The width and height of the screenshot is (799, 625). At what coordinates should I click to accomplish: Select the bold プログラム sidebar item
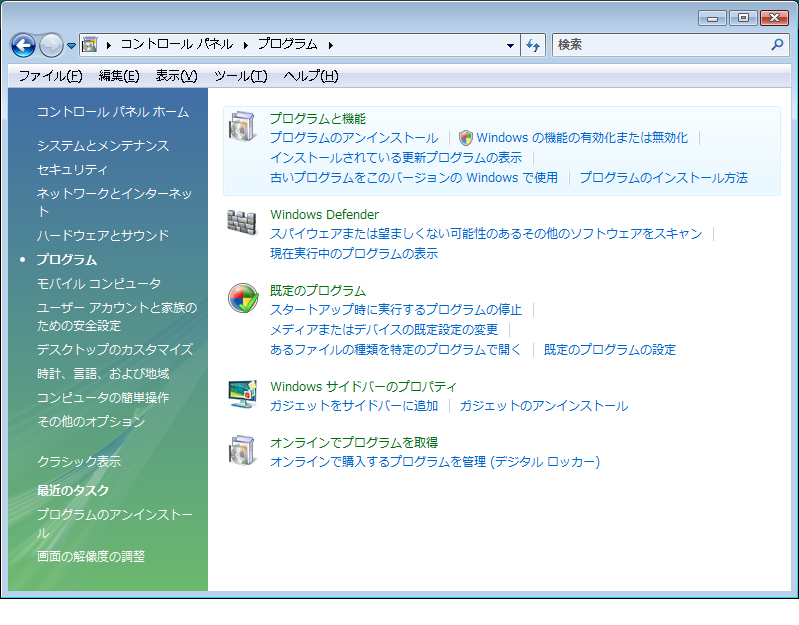67,260
